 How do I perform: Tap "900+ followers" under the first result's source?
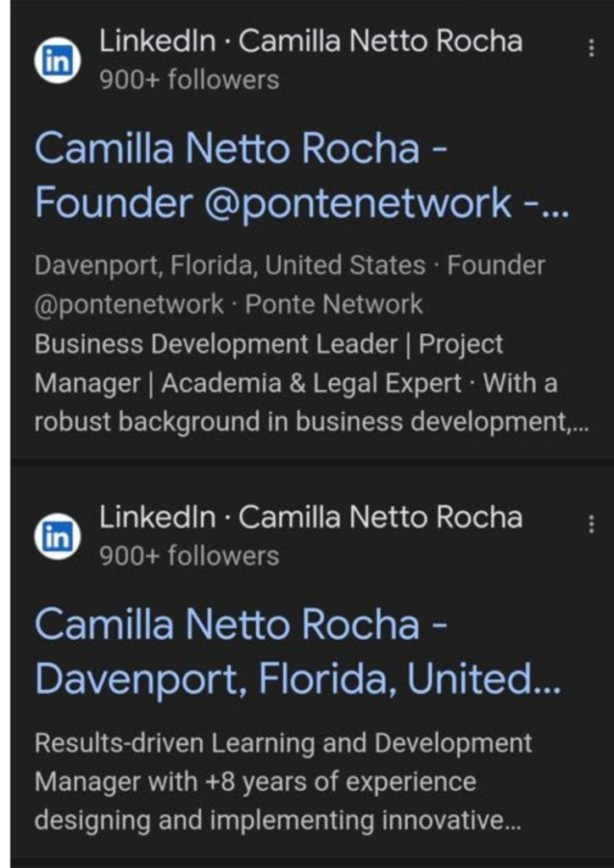(189, 81)
